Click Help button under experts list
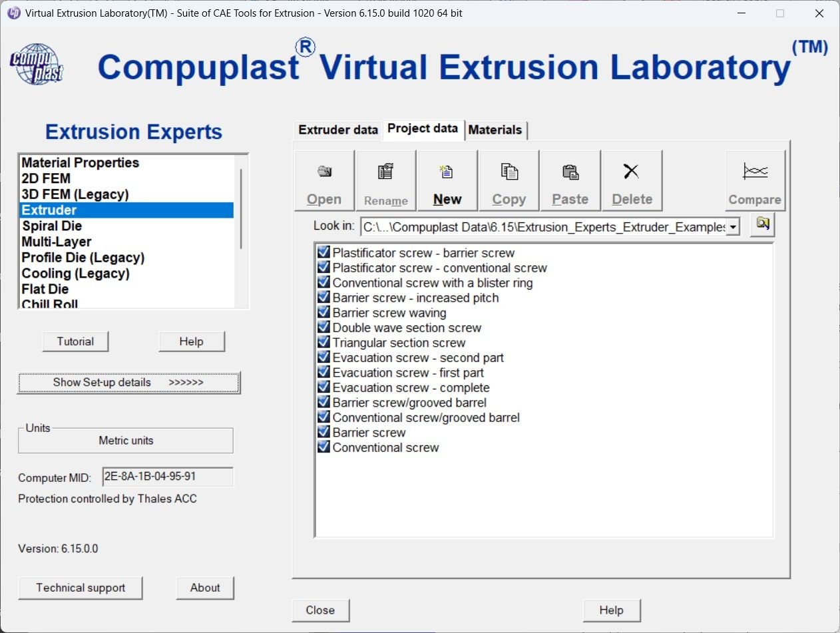This screenshot has height=633, width=840. click(x=191, y=341)
